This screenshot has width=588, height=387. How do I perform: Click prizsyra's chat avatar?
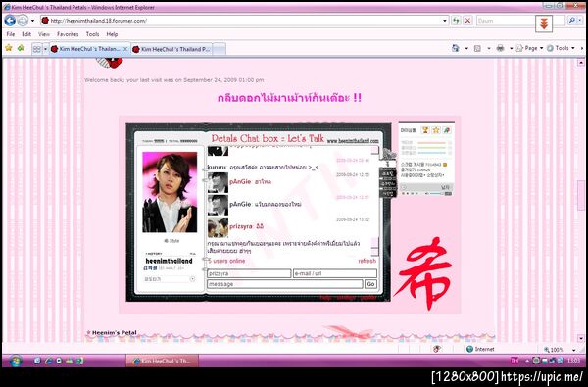point(218,227)
